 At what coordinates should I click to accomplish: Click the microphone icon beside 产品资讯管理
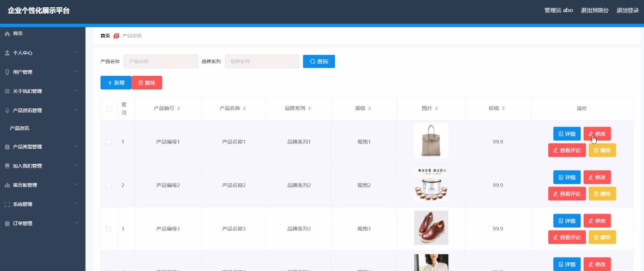[x=7, y=111]
